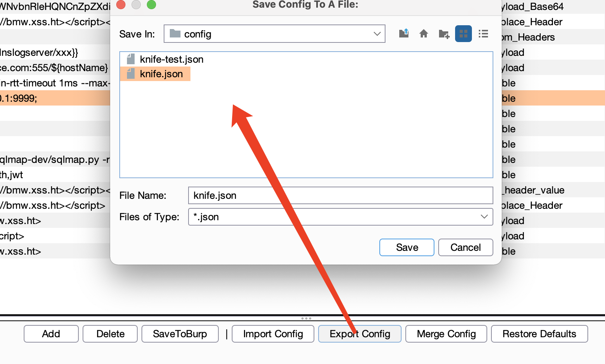Click Save in the dialog

coord(407,247)
